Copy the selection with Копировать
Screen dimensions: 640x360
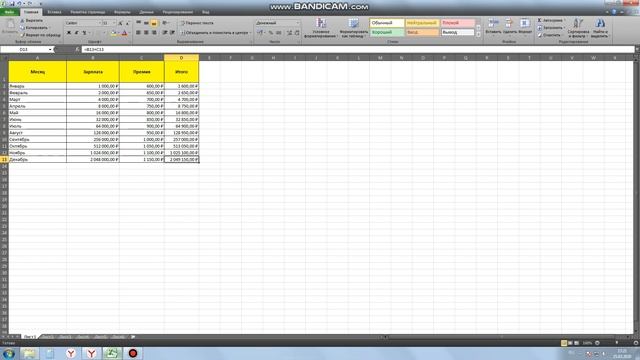pyautogui.click(x=34, y=28)
